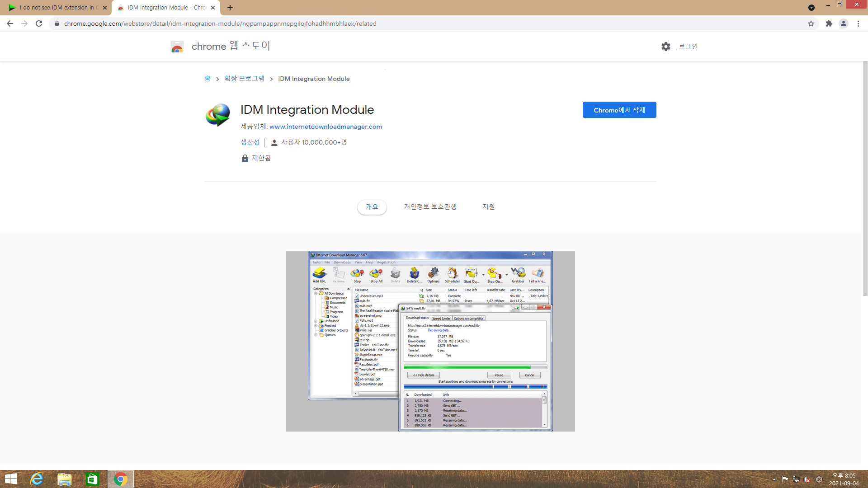The image size is (868, 488).
Task: Go to 홈 breadcrumb link
Action: (x=208, y=79)
